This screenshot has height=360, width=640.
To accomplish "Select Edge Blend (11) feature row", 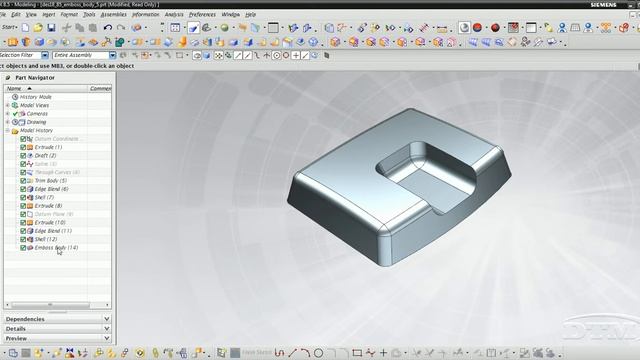I will [x=53, y=231].
